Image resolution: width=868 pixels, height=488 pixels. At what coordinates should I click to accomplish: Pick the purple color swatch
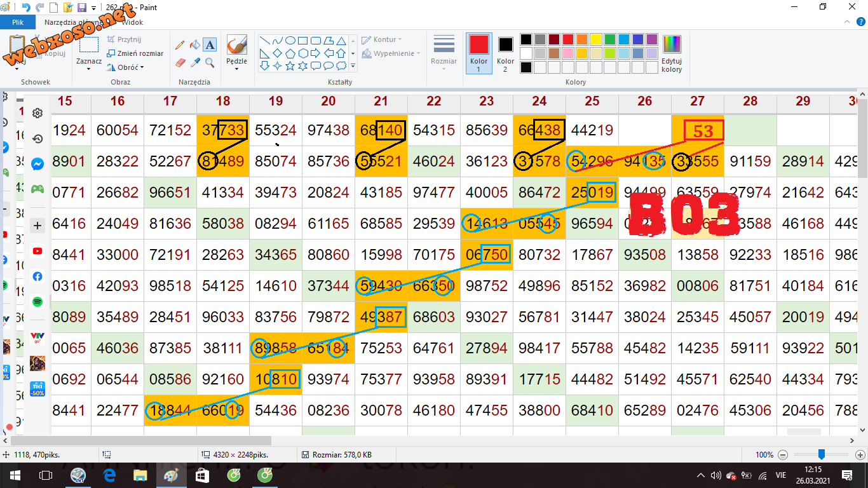coord(651,39)
